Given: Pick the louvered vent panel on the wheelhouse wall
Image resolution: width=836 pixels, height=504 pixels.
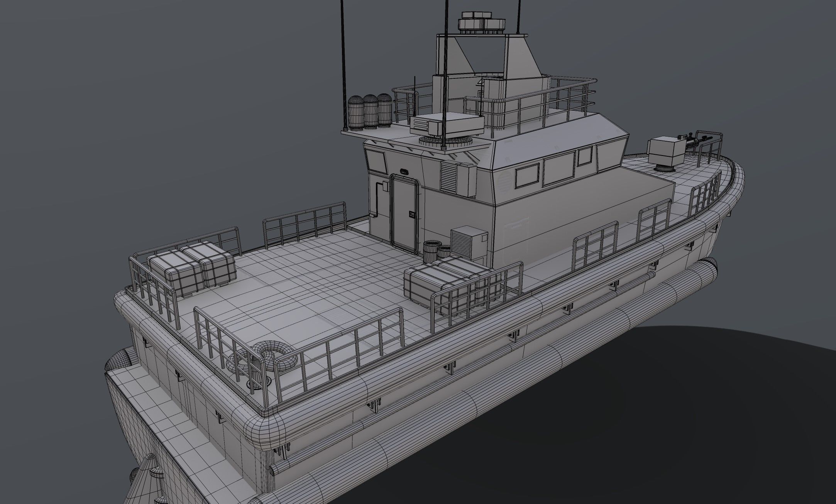Looking at the screenshot, I should tap(448, 176).
